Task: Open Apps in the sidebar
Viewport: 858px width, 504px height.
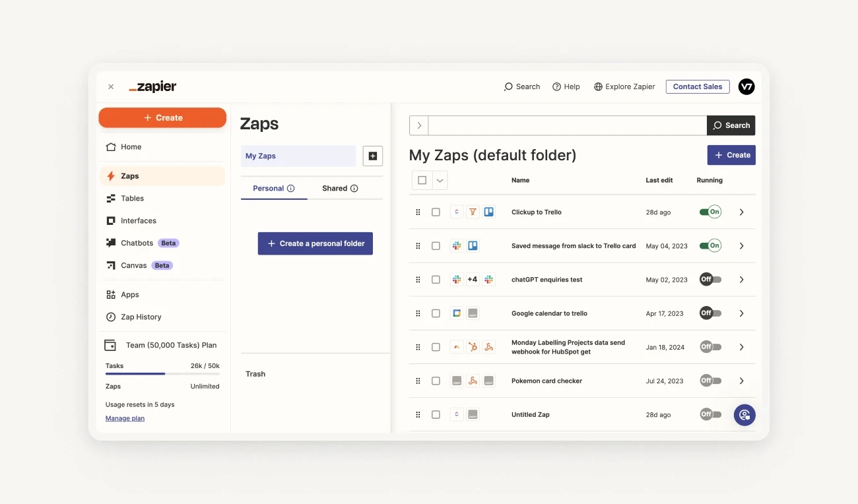Action: point(162,295)
